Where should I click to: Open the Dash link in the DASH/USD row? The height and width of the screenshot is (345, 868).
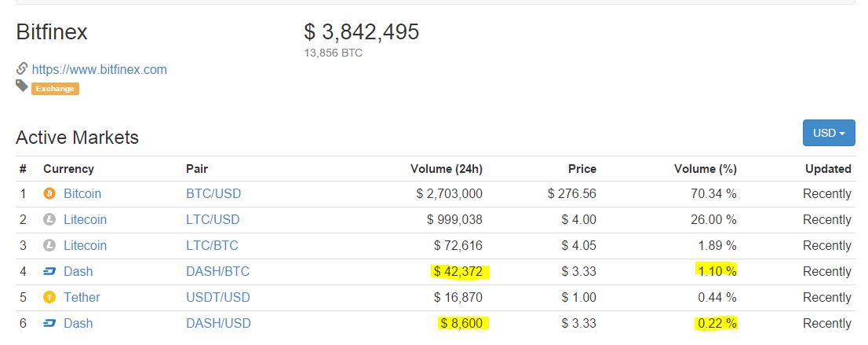click(78, 323)
